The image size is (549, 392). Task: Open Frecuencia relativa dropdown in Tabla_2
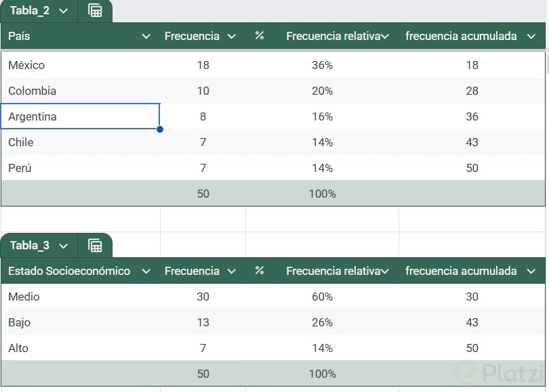[385, 37]
